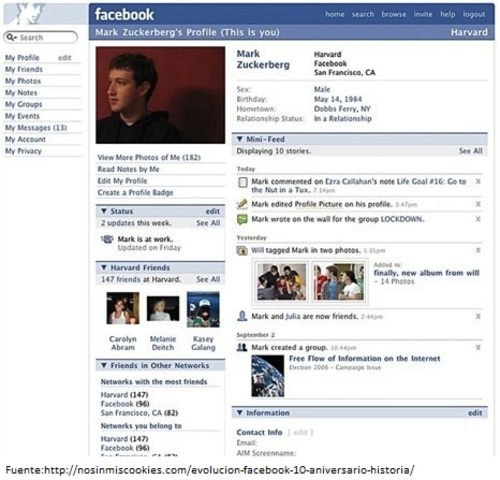The image size is (500, 480).
Task: Open My Messages (13) in sidebar
Action: click(x=36, y=128)
